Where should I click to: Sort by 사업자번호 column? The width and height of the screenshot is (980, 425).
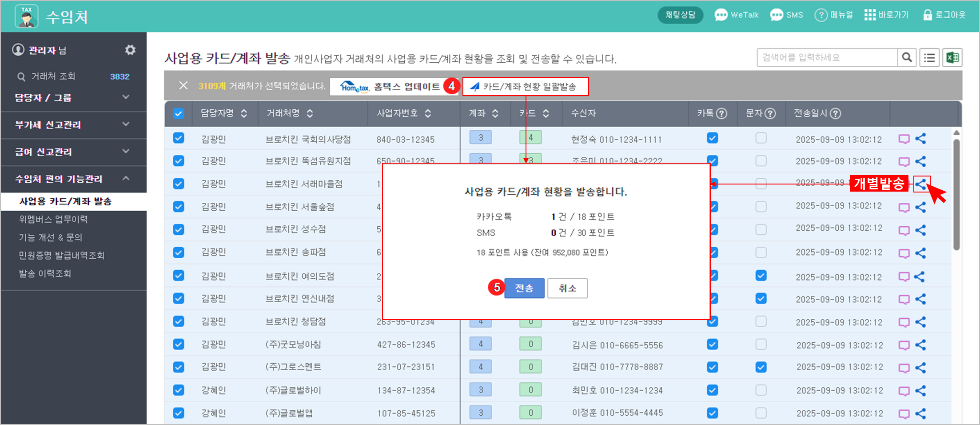428,113
